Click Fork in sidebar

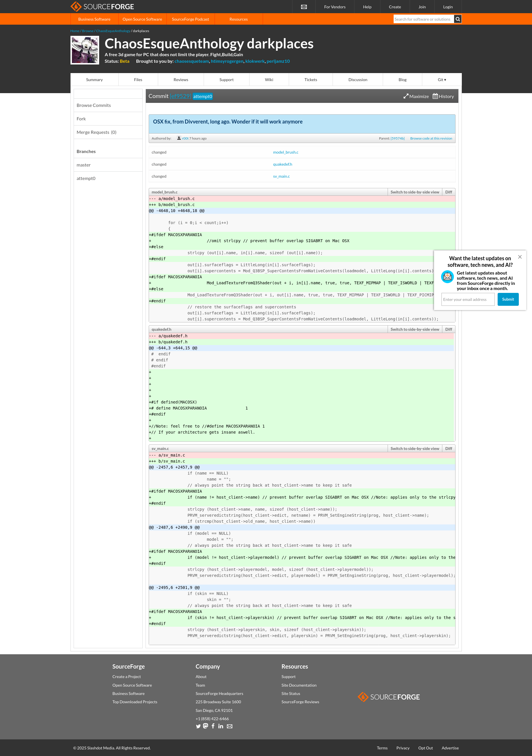click(108, 119)
